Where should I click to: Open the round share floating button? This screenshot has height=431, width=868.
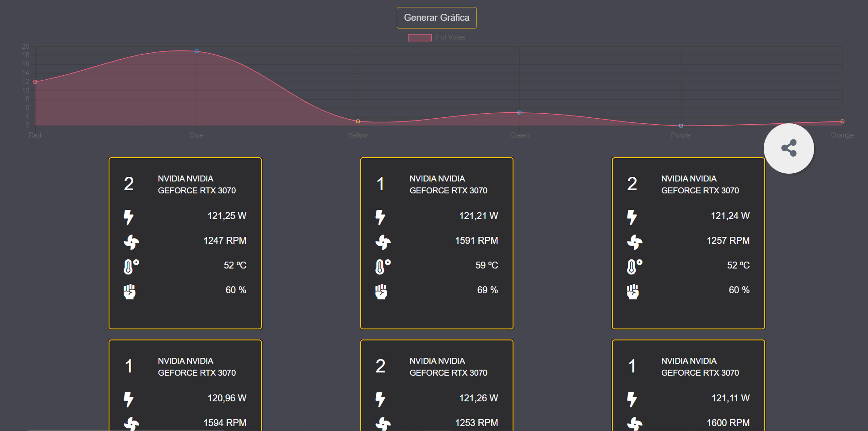pos(788,148)
